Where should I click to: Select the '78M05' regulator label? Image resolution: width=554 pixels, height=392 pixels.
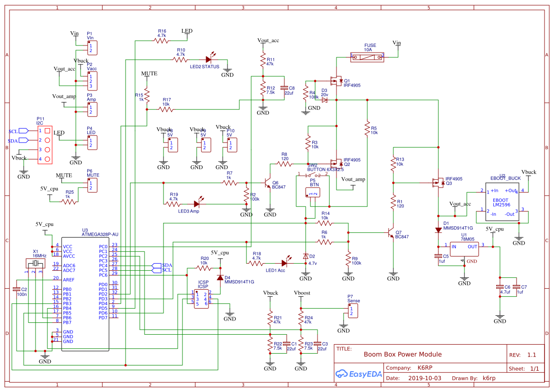point(468,239)
